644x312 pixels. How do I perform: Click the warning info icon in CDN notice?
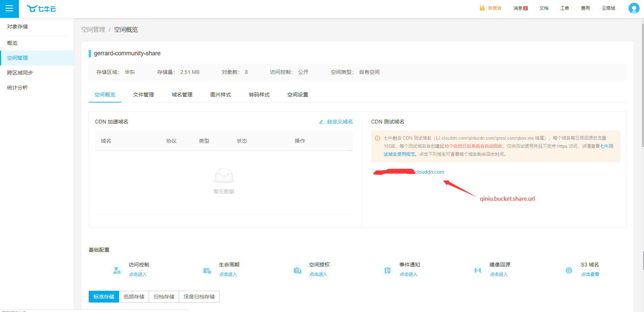click(x=378, y=138)
